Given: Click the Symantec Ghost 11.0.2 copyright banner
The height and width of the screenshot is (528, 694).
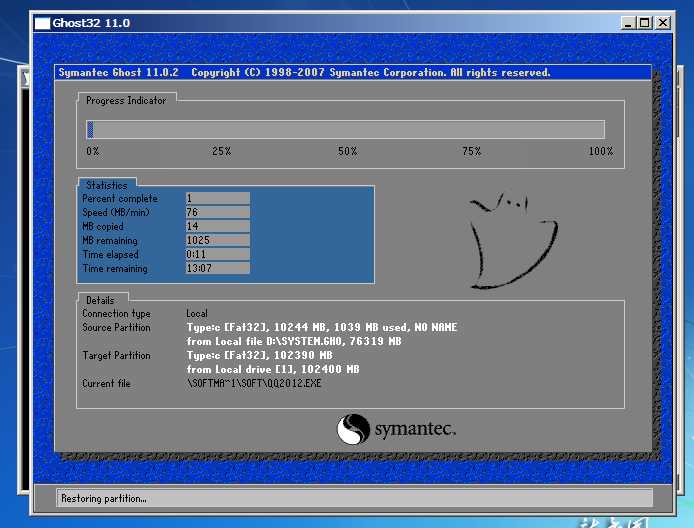Looking at the screenshot, I should coord(353,73).
